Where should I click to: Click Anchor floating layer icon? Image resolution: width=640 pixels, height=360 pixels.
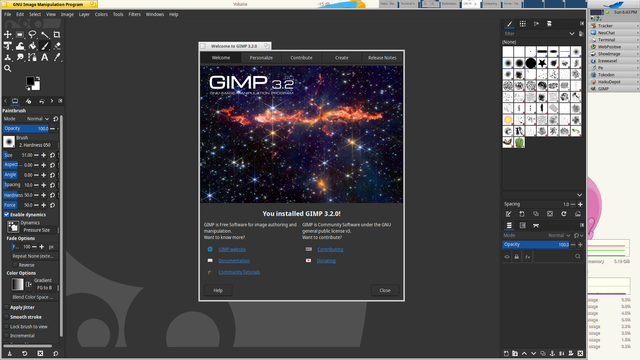(552, 353)
